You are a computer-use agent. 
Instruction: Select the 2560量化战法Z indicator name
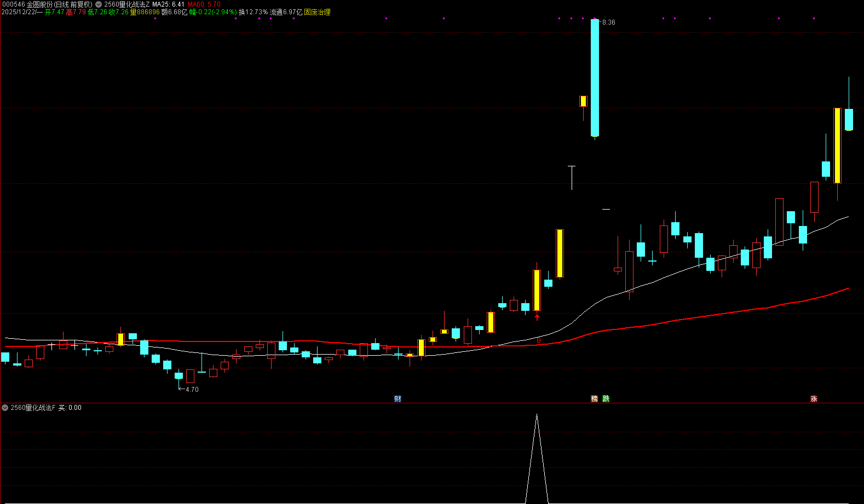pos(126,4)
